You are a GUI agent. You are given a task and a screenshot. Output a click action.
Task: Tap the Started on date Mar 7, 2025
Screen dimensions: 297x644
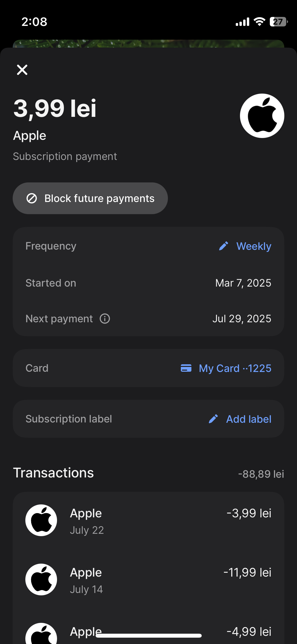243,283
